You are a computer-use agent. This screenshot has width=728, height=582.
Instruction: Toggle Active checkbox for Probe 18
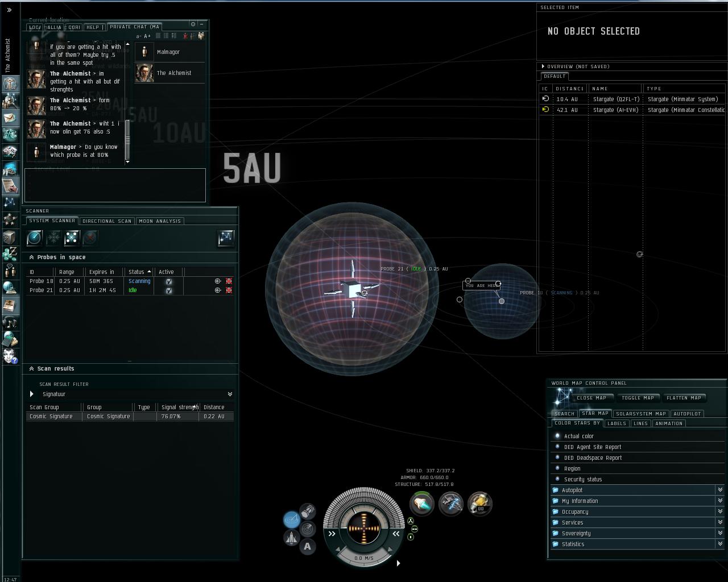[x=169, y=281]
